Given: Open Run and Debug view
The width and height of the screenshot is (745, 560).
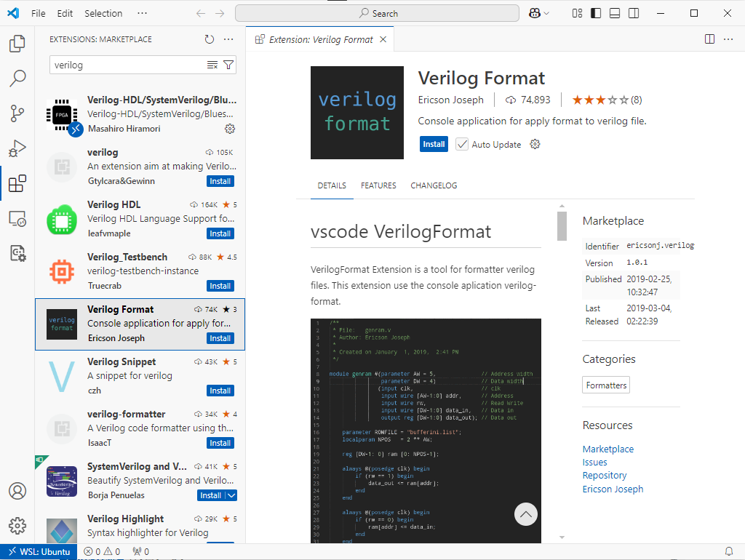Looking at the screenshot, I should pyautogui.click(x=17, y=148).
